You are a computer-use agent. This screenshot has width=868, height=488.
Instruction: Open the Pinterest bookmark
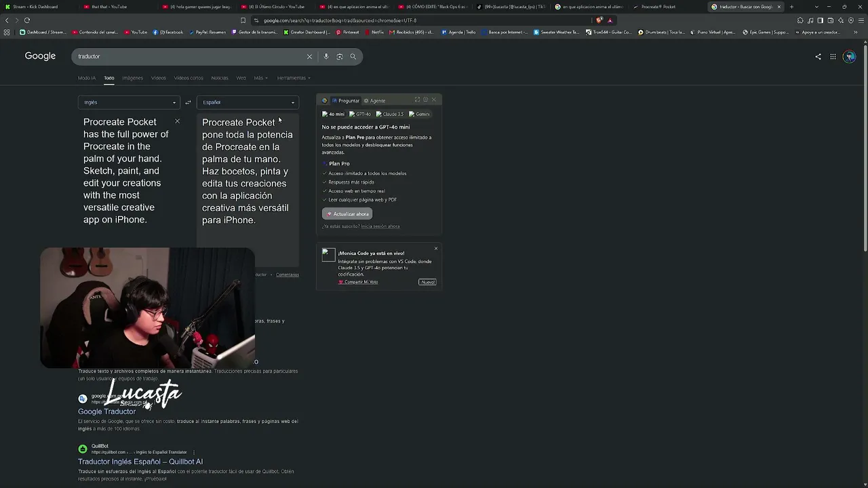(x=347, y=32)
